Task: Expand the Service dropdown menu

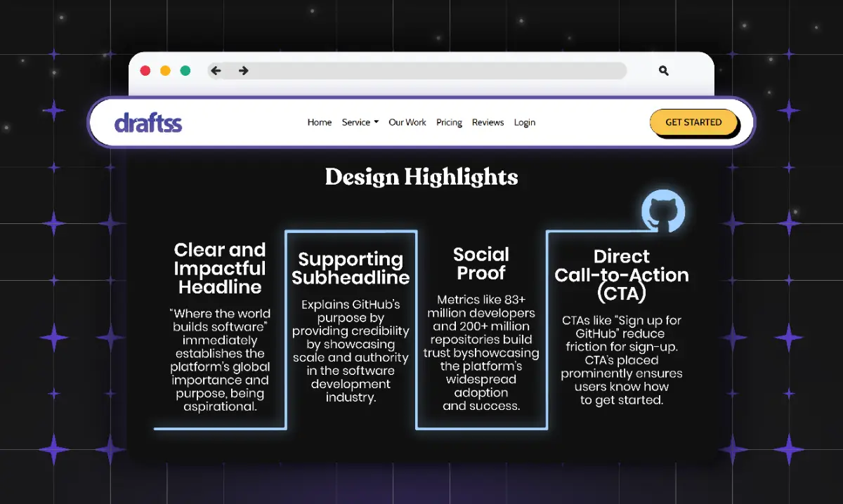Action: [360, 122]
